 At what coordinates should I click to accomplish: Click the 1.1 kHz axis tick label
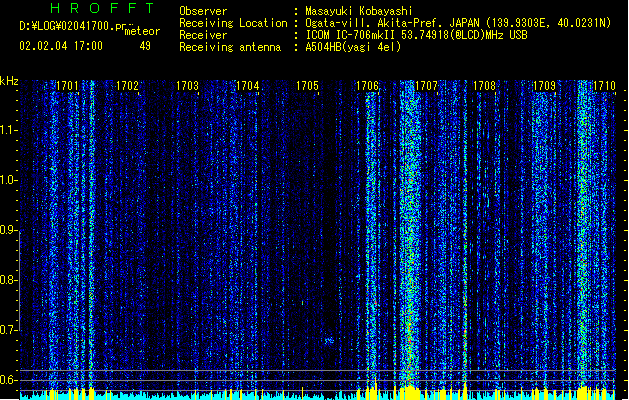(x=8, y=130)
